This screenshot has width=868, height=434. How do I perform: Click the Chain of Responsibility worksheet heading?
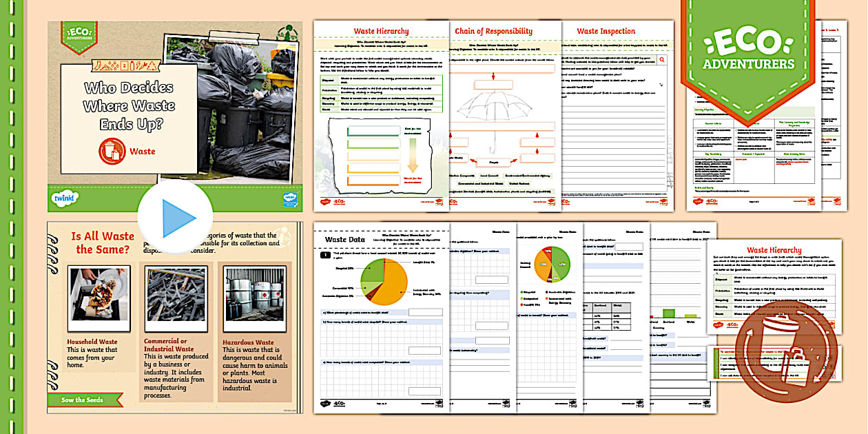[x=493, y=31]
